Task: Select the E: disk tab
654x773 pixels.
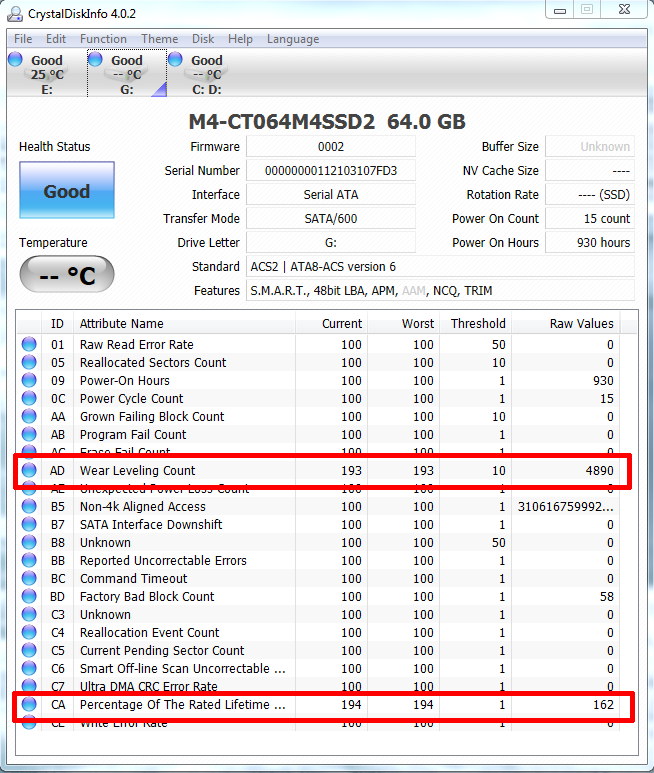Action: coord(47,73)
